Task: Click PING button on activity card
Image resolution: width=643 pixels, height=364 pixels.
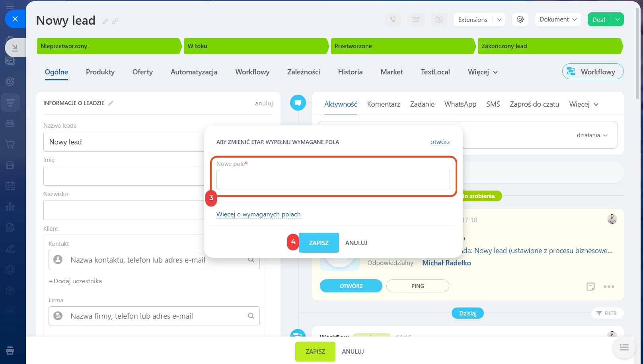Action: [418, 286]
